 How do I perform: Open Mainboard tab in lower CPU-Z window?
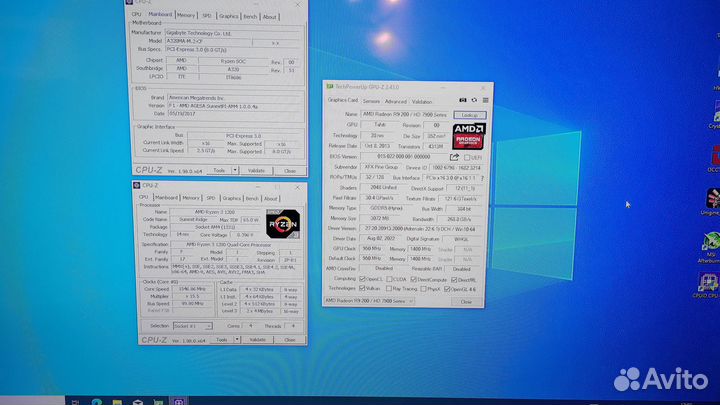pos(166,197)
